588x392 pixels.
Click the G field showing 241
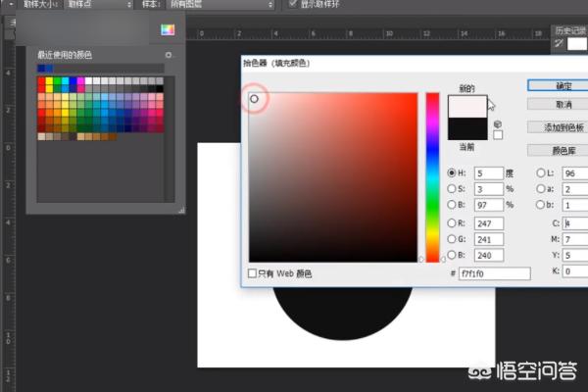(x=489, y=239)
